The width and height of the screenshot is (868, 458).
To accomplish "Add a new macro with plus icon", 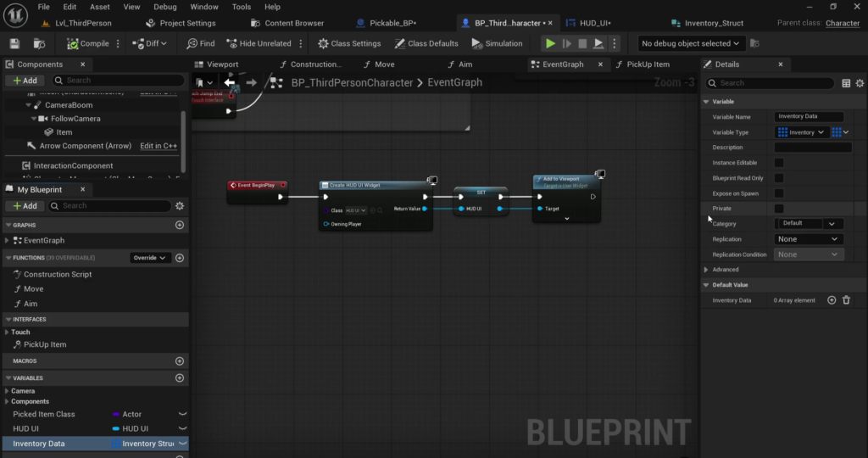I will [x=180, y=361].
